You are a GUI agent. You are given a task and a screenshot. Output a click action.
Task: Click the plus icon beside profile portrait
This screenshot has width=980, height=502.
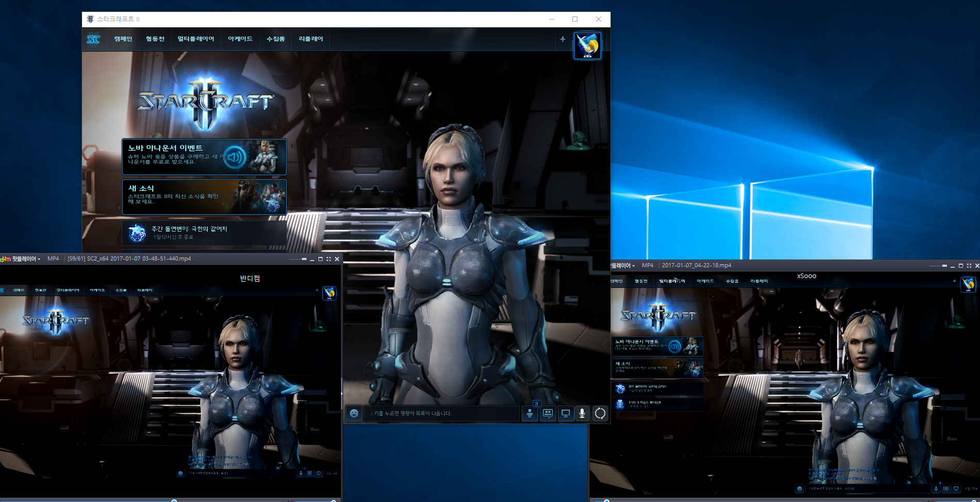pos(563,39)
